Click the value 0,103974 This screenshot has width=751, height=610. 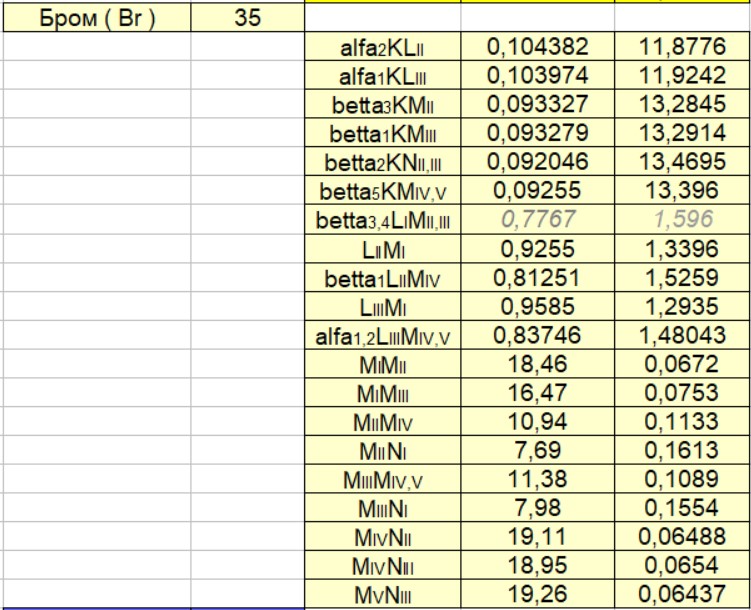pos(537,76)
